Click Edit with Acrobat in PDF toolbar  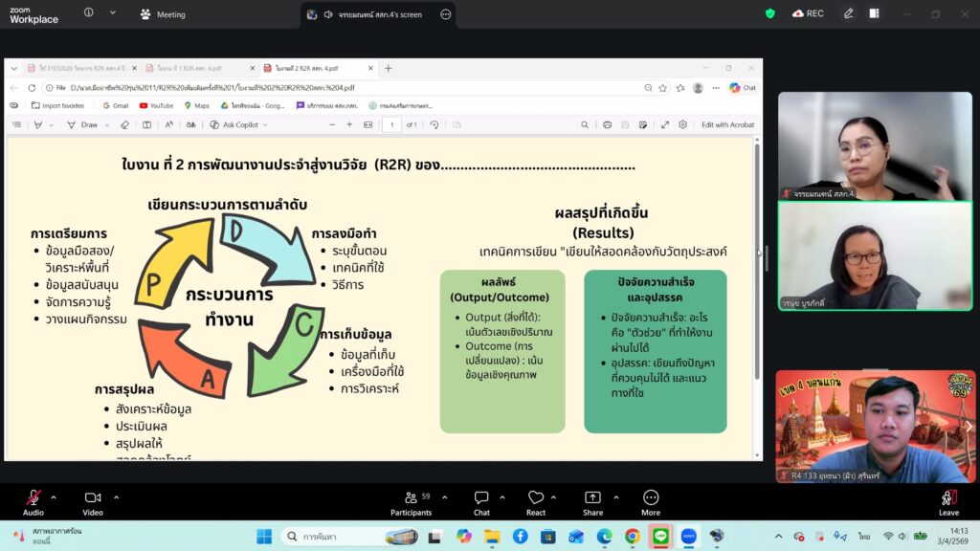(727, 124)
